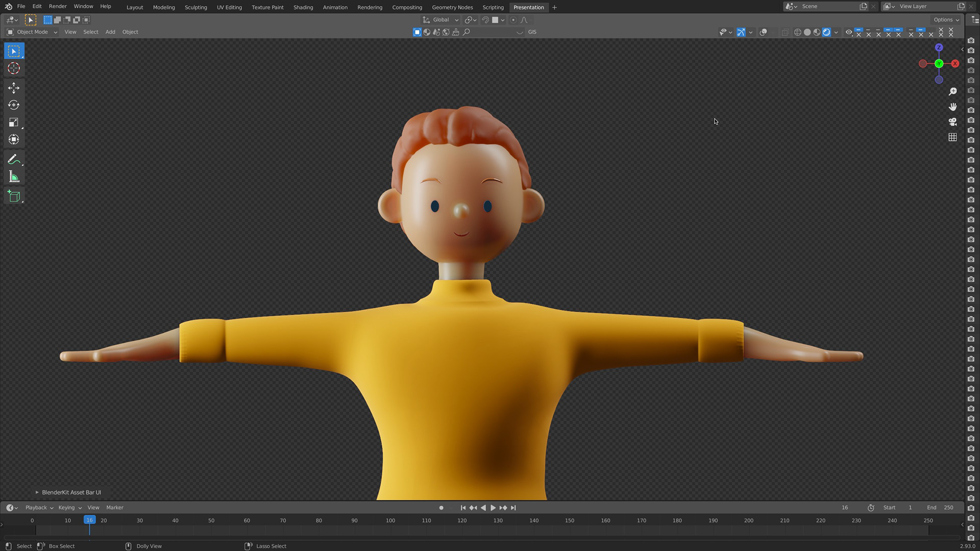
Task: Switch to the Sculpting workspace tab
Action: pos(195,7)
